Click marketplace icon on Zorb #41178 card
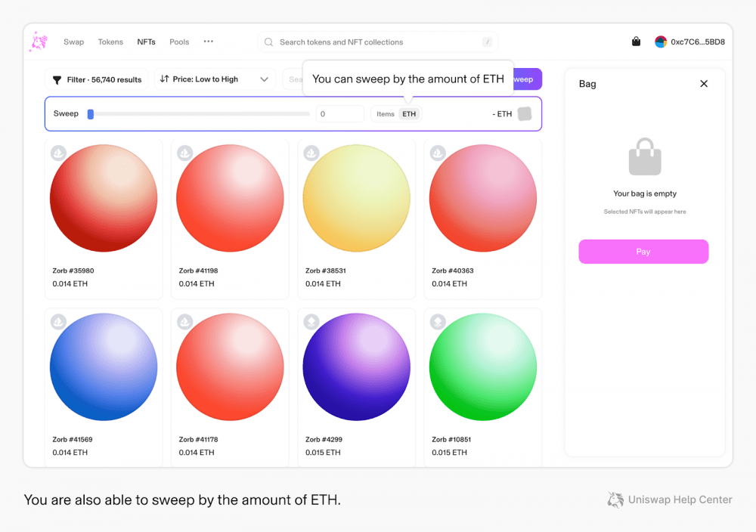Screen dimensions: 756x532 point(184,321)
